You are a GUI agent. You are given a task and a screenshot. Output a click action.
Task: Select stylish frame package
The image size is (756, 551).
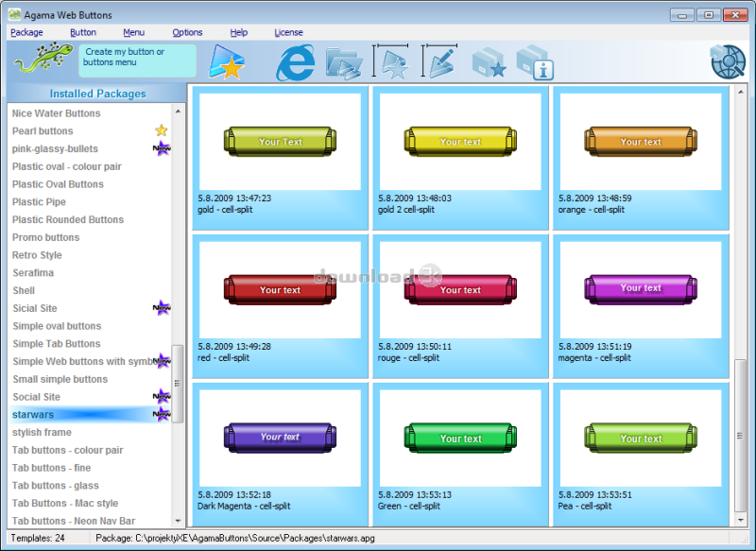(90, 433)
